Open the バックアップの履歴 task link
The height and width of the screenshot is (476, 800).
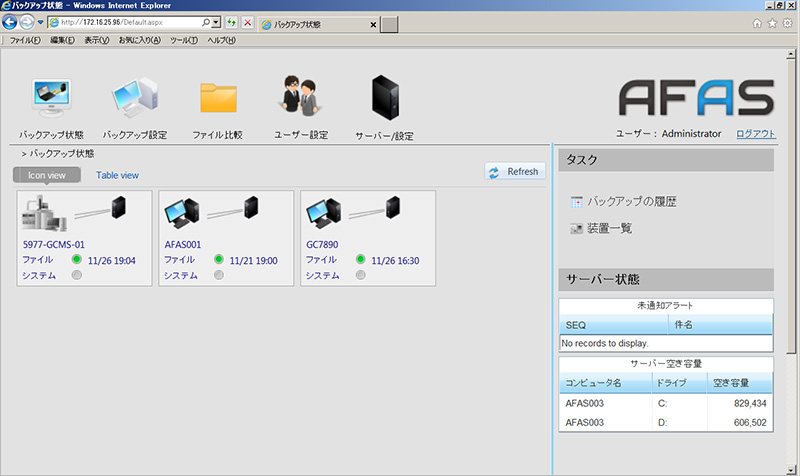pyautogui.click(x=632, y=202)
